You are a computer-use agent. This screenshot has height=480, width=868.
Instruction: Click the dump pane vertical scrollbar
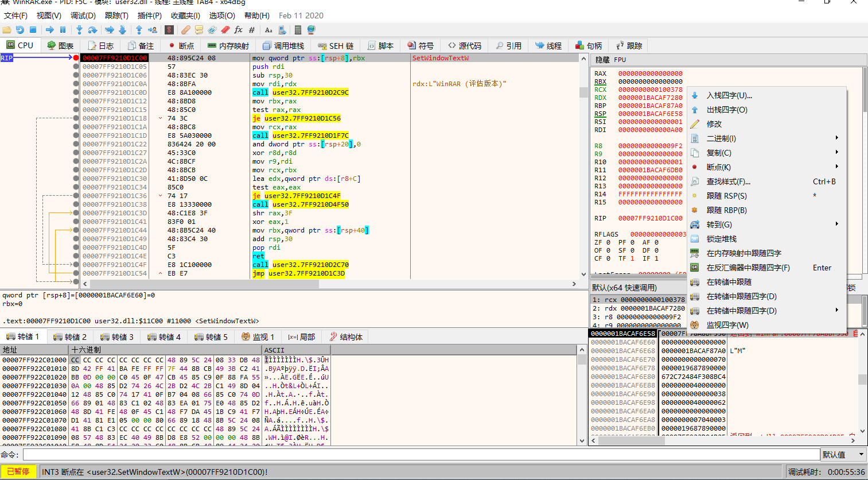click(x=582, y=396)
